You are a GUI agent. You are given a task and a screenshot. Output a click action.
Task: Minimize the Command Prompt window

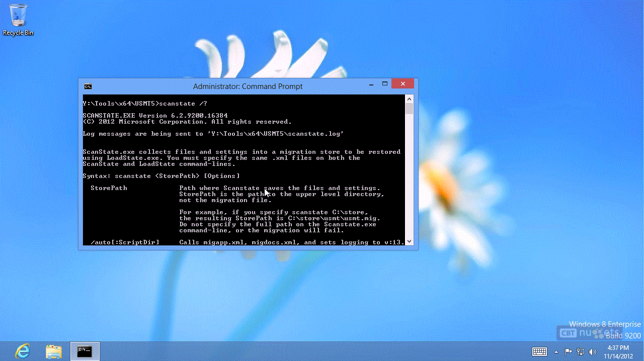click(371, 84)
